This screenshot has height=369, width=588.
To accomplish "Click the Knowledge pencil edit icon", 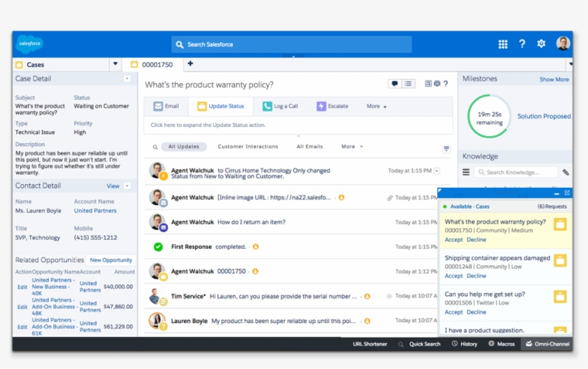I will [x=566, y=173].
